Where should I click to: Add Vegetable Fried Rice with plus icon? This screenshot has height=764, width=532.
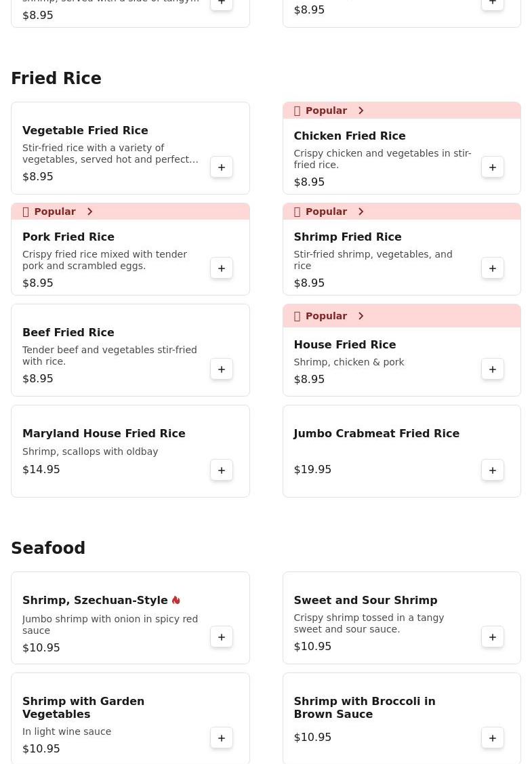coord(222,167)
